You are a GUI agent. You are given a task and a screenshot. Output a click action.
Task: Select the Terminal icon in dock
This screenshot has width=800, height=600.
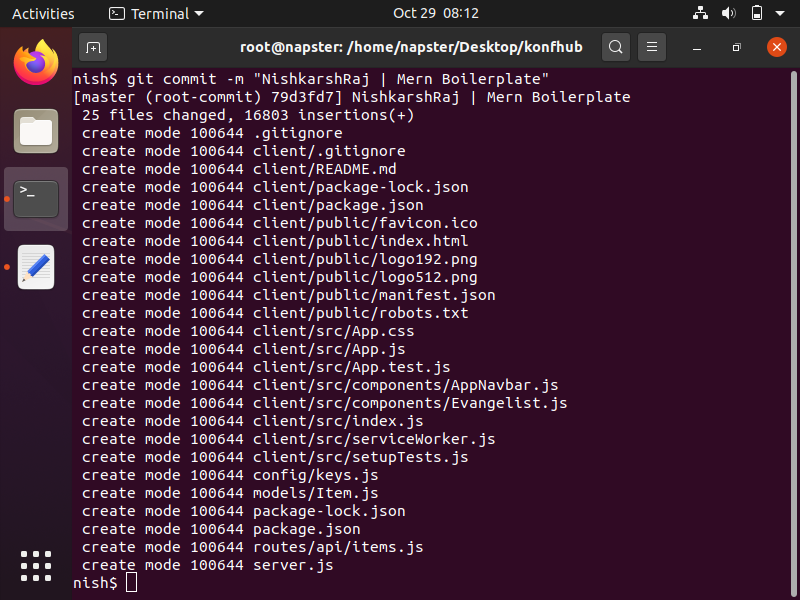pyautogui.click(x=36, y=199)
